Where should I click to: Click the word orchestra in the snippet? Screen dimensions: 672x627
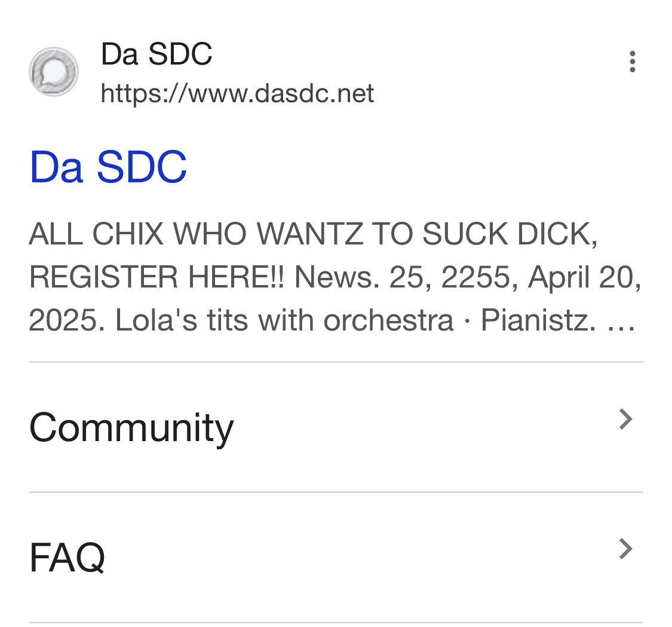pos(388,320)
